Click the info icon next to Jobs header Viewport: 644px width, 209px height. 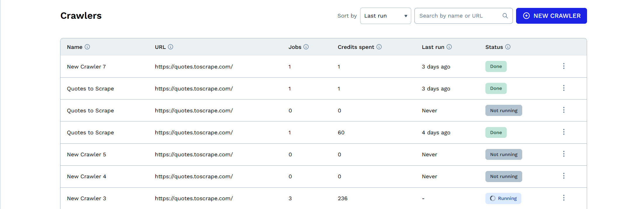[x=306, y=47]
